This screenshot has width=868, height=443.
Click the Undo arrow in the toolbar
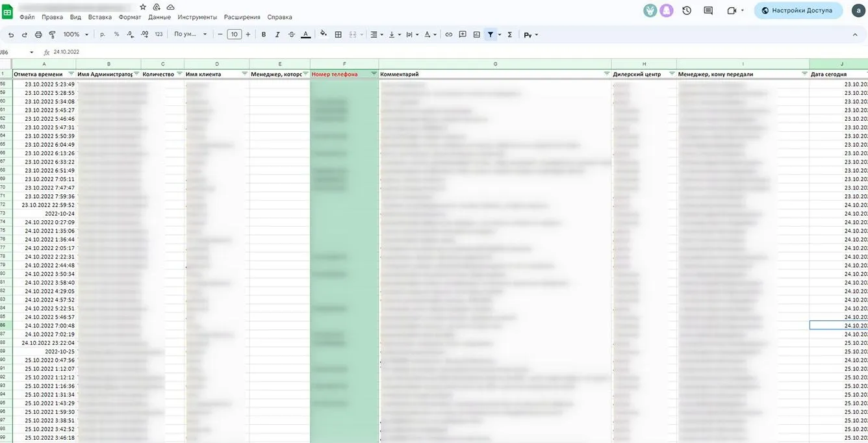pos(11,34)
